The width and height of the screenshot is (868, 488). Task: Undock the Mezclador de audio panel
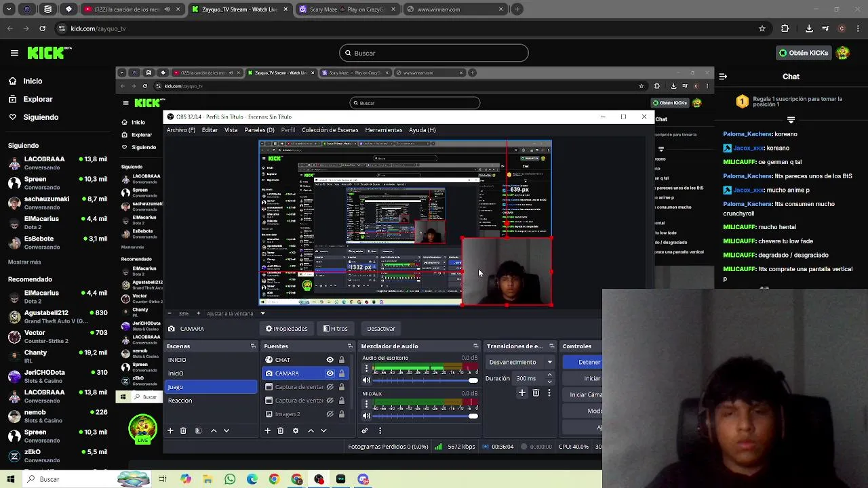click(475, 346)
